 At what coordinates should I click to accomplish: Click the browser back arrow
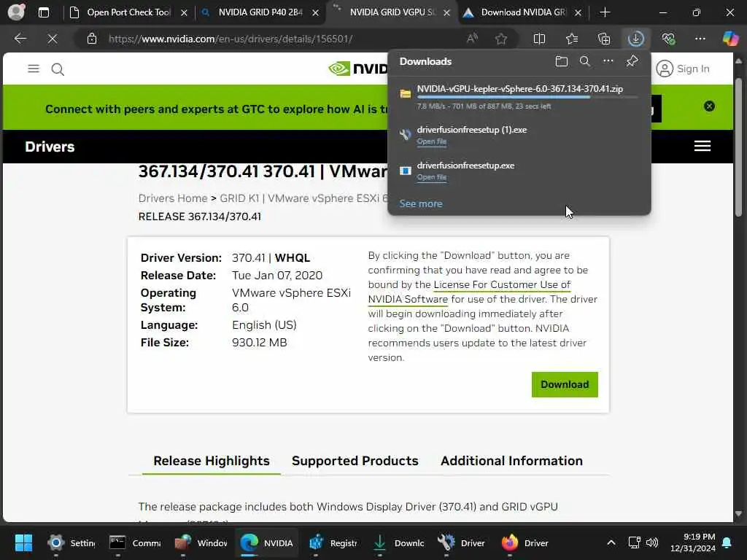tap(20, 39)
